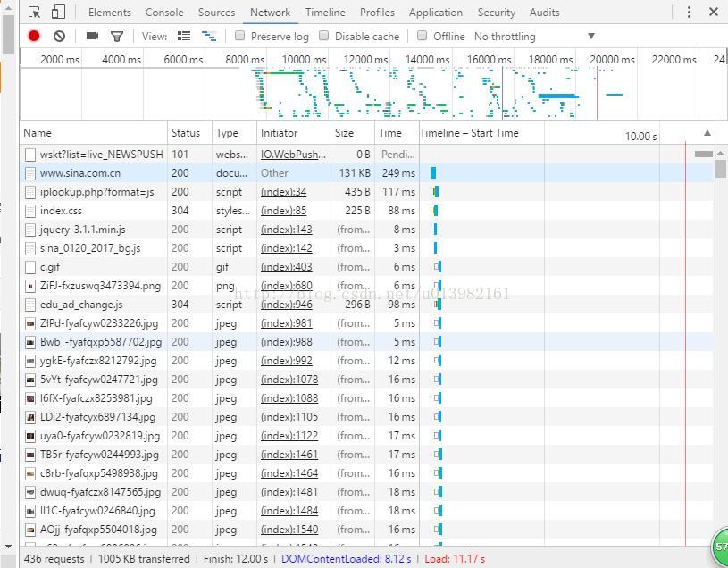The width and height of the screenshot is (728, 568).
Task: Stop recording with the red record button
Action: (x=34, y=37)
